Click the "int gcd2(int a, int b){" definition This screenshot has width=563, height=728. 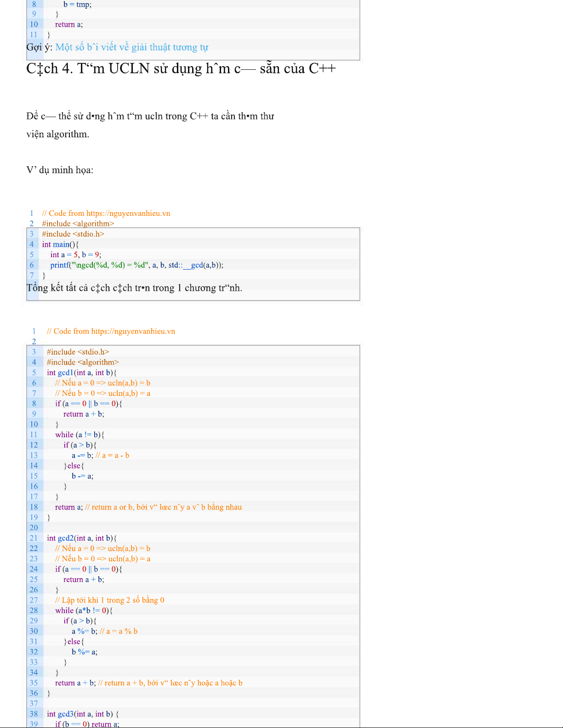click(x=81, y=538)
